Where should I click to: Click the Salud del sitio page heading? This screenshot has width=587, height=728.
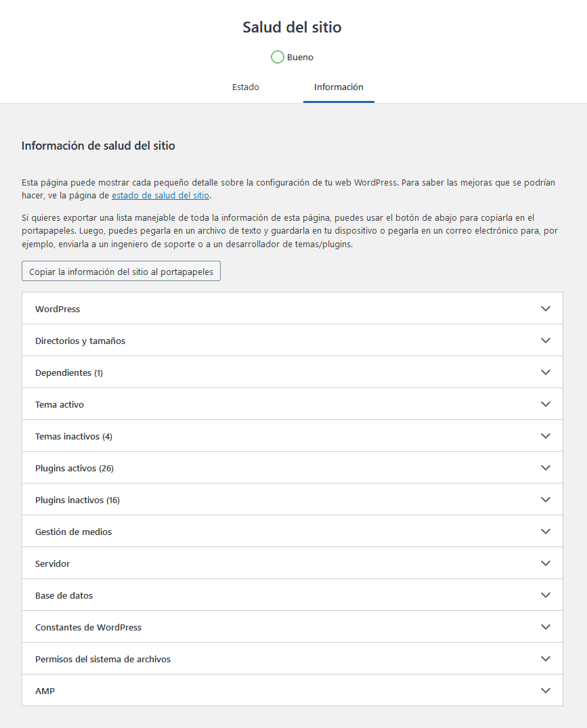292,27
